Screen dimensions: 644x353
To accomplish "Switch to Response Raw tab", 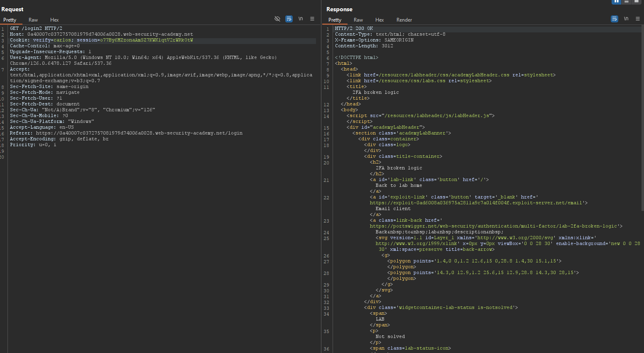I will point(358,20).
